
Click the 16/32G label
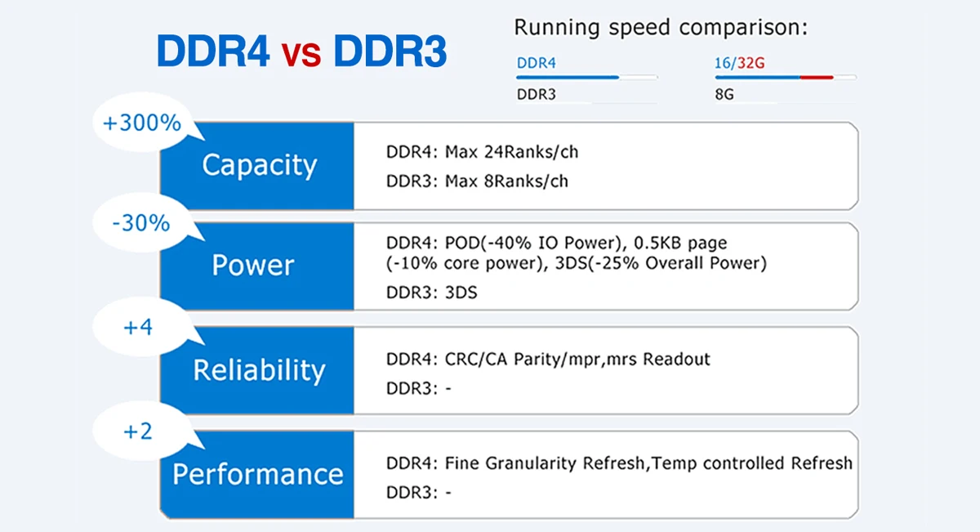(739, 63)
